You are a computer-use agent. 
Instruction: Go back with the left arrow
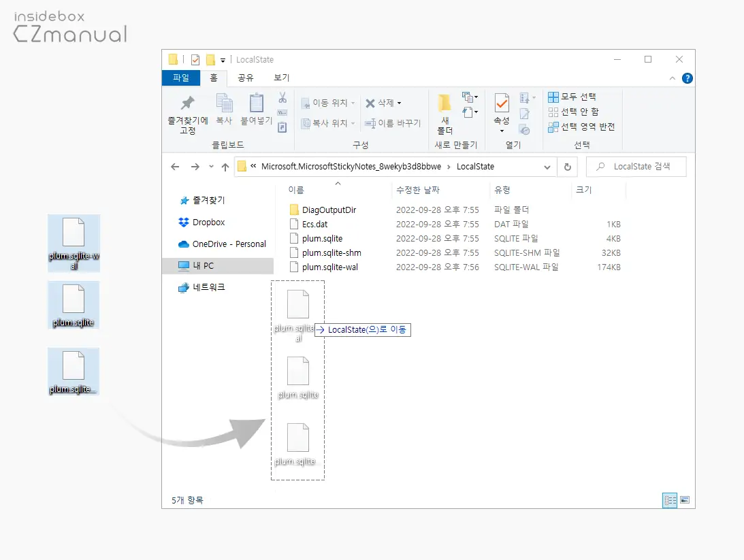(x=175, y=167)
